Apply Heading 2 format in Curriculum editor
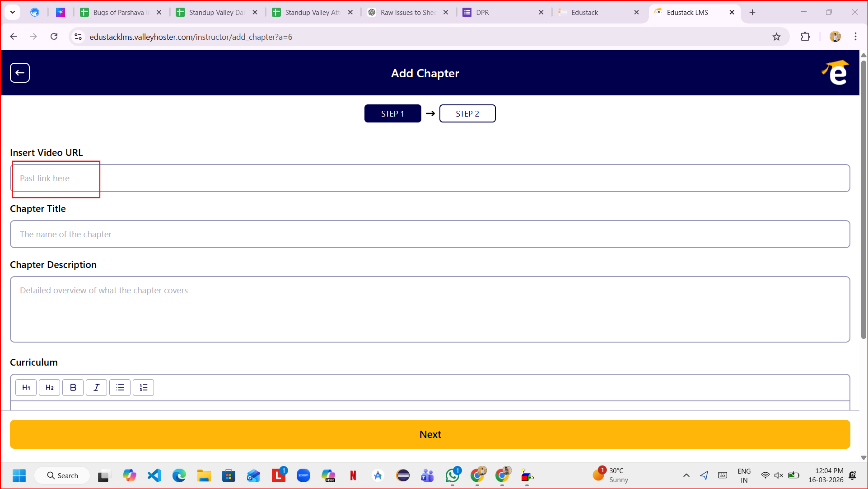Viewport: 868px width, 489px height. [x=50, y=387]
